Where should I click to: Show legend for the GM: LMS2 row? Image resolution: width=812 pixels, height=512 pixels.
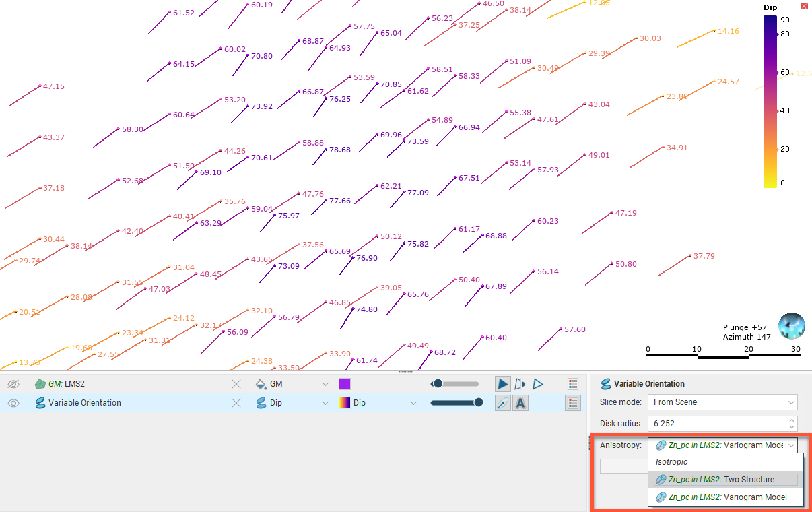(x=573, y=384)
